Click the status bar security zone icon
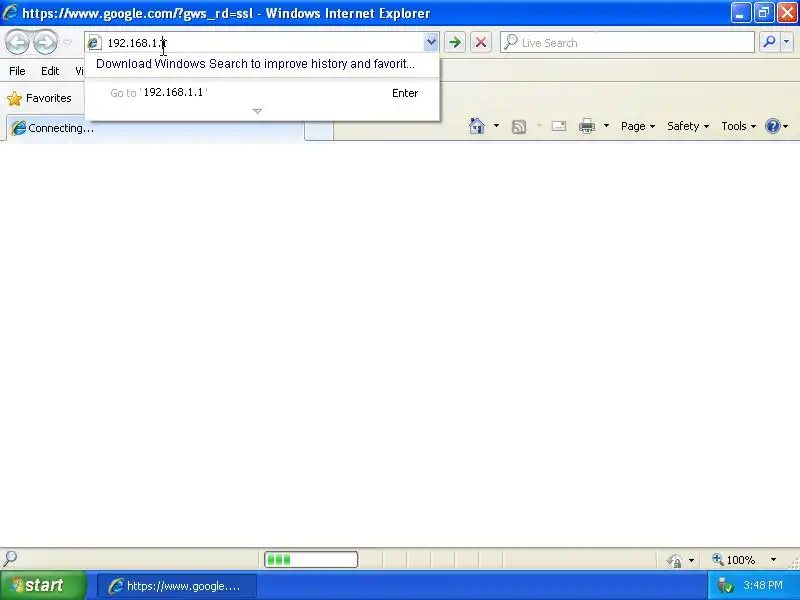The height and width of the screenshot is (600, 800). coord(674,560)
